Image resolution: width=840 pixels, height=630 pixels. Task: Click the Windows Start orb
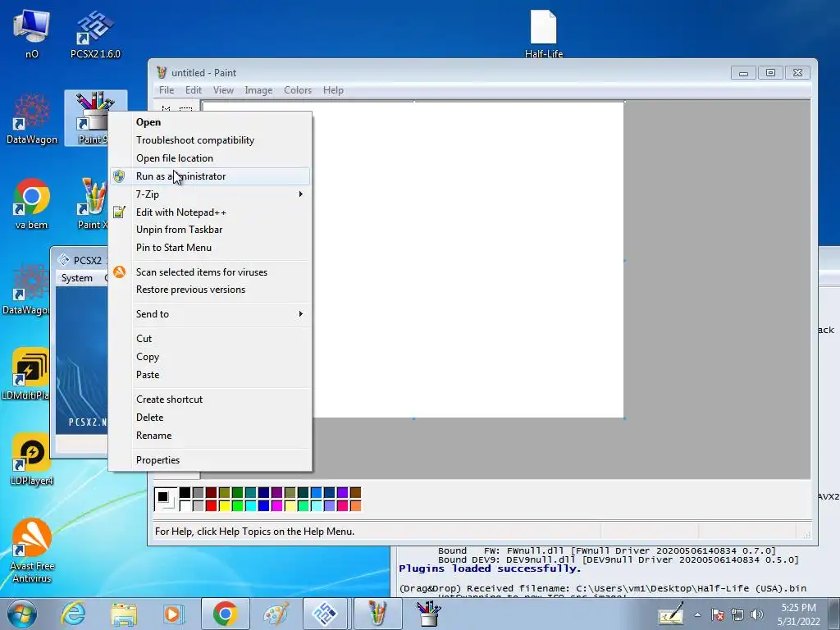pos(21,614)
